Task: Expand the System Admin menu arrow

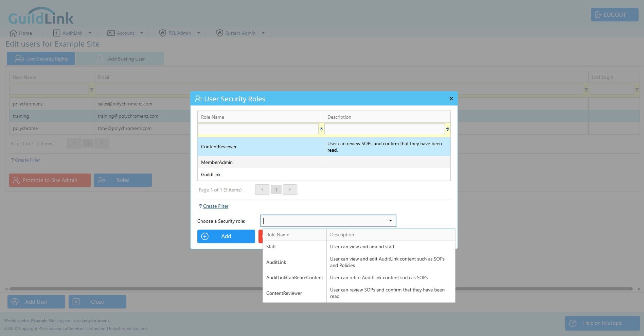Action: click(263, 33)
